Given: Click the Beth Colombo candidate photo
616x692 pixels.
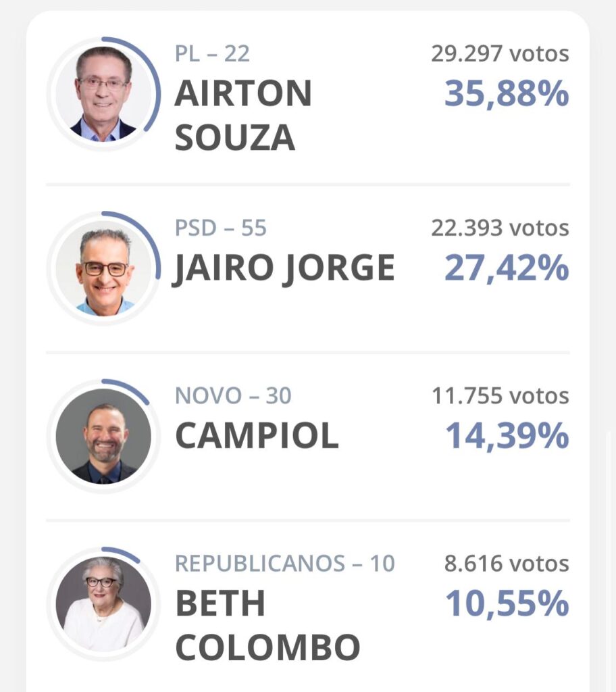Looking at the screenshot, I should (x=103, y=603).
